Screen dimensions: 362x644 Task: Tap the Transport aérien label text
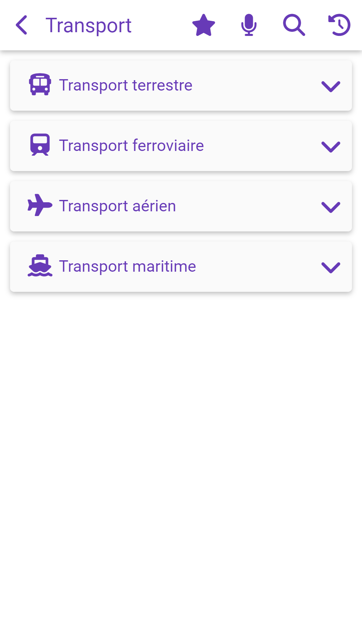[x=117, y=206]
